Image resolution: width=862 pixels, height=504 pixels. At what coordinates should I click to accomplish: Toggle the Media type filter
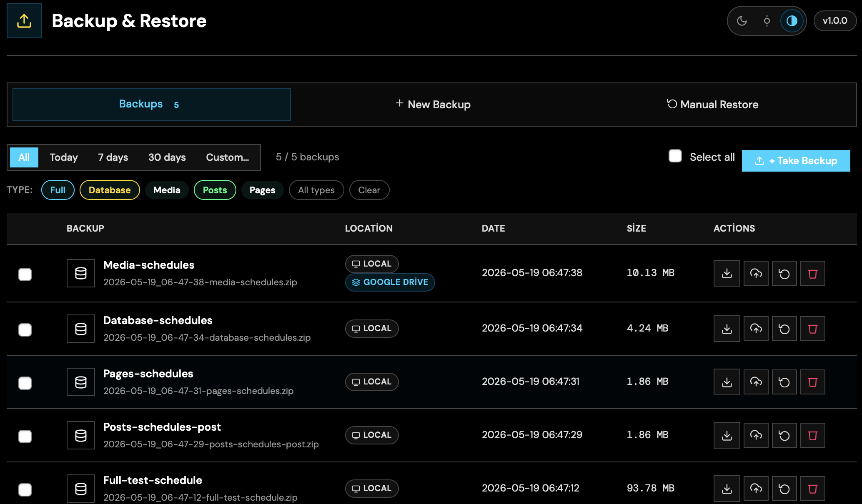click(167, 190)
